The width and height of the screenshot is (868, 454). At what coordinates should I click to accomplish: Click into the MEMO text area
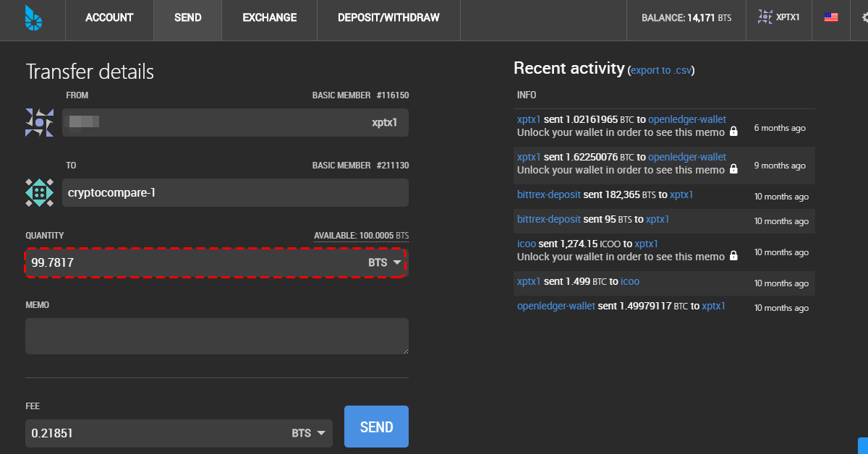pyautogui.click(x=217, y=336)
